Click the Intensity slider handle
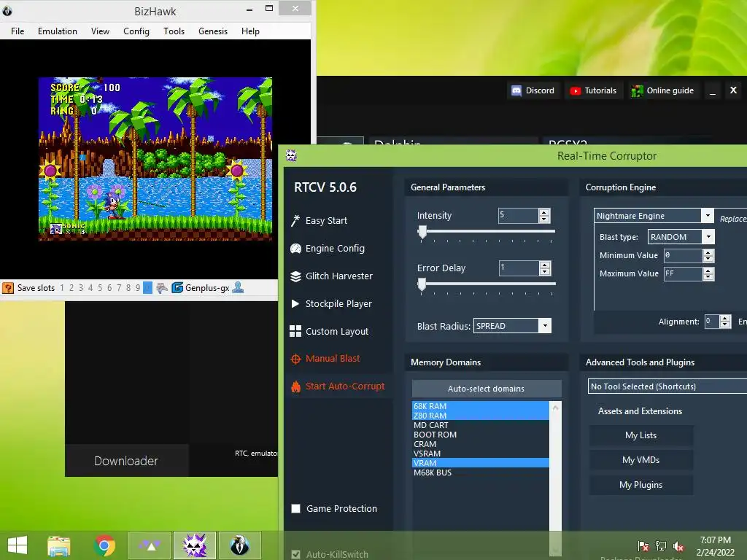 (x=422, y=232)
